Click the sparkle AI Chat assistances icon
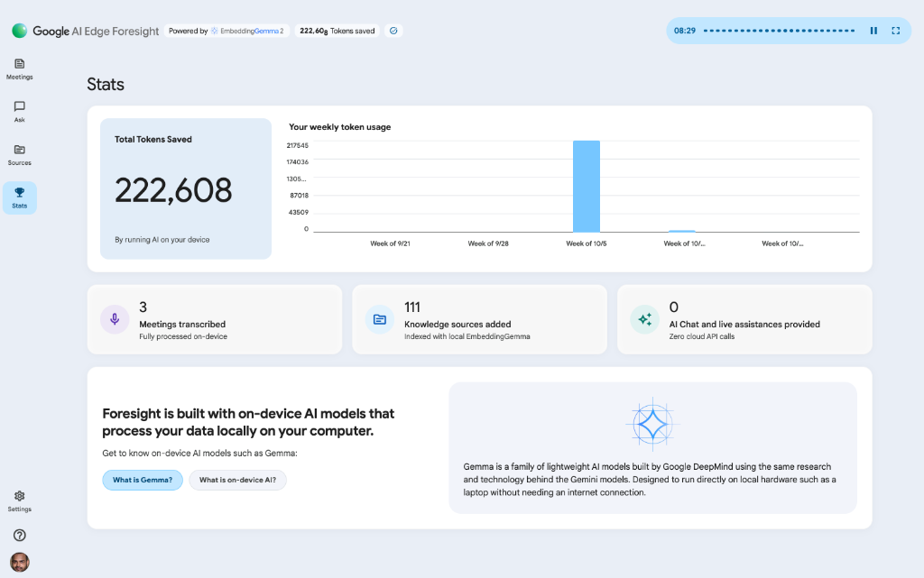The height and width of the screenshot is (578, 924). click(644, 319)
